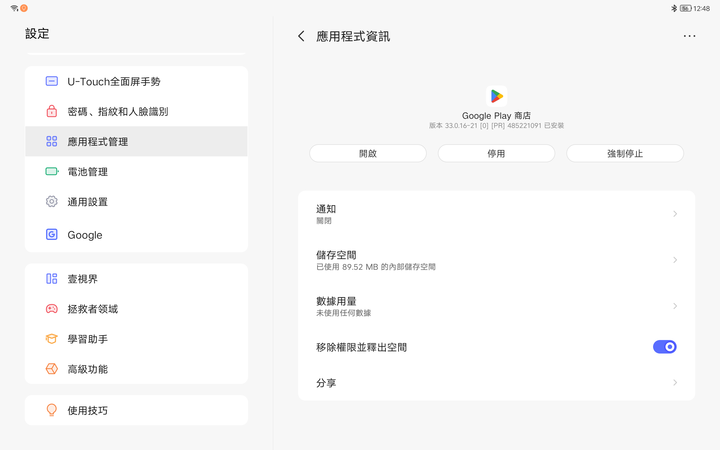Image resolution: width=720 pixels, height=450 pixels.
Task: Open 通用設置 settings
Action: (136, 202)
